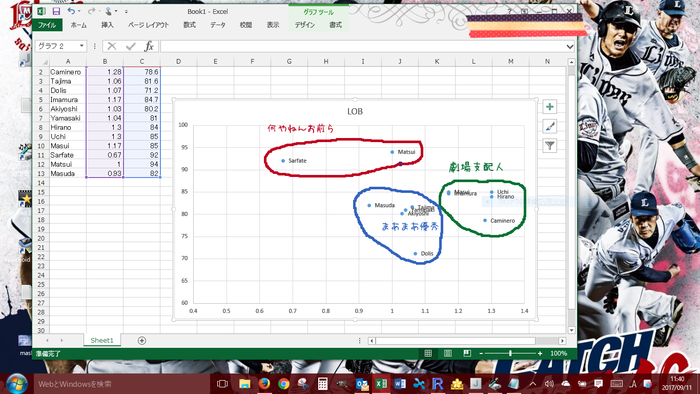Viewport: 700px width, 394px height.
Task: Show hidden system tray icons
Action: click(533, 384)
